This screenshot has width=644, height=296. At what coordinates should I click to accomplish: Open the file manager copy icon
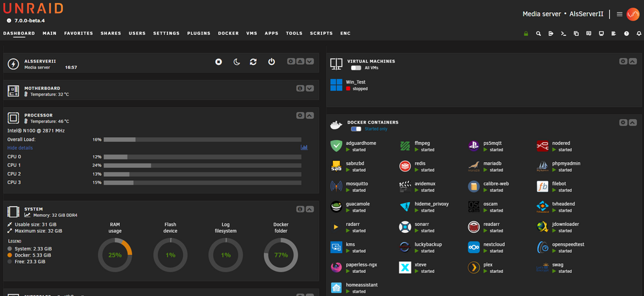point(576,33)
